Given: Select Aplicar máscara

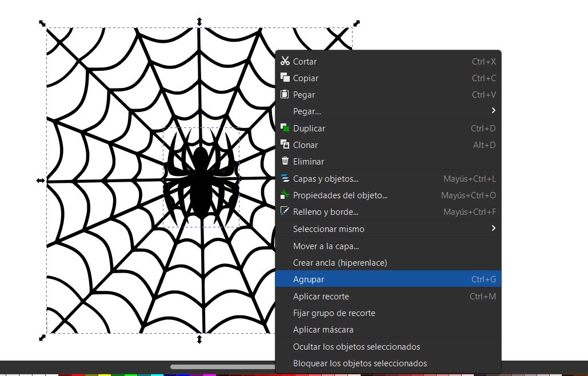Looking at the screenshot, I should tap(388, 329).
